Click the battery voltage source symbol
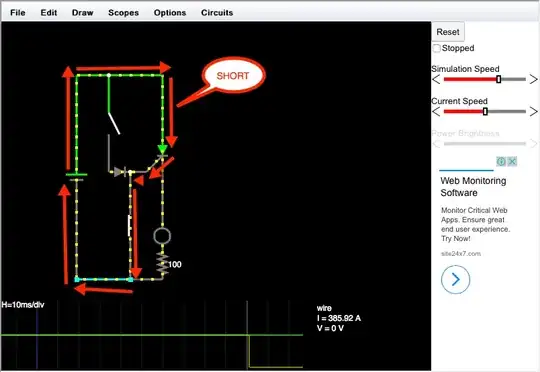The width and height of the screenshot is (540, 372). (76, 177)
